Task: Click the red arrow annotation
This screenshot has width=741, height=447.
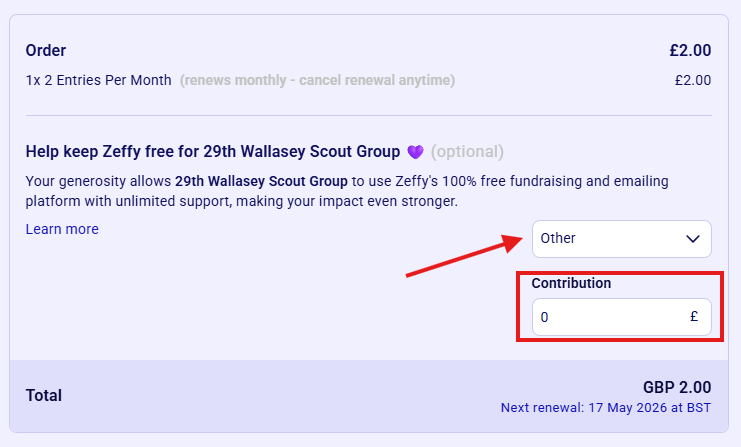Action: (465, 255)
